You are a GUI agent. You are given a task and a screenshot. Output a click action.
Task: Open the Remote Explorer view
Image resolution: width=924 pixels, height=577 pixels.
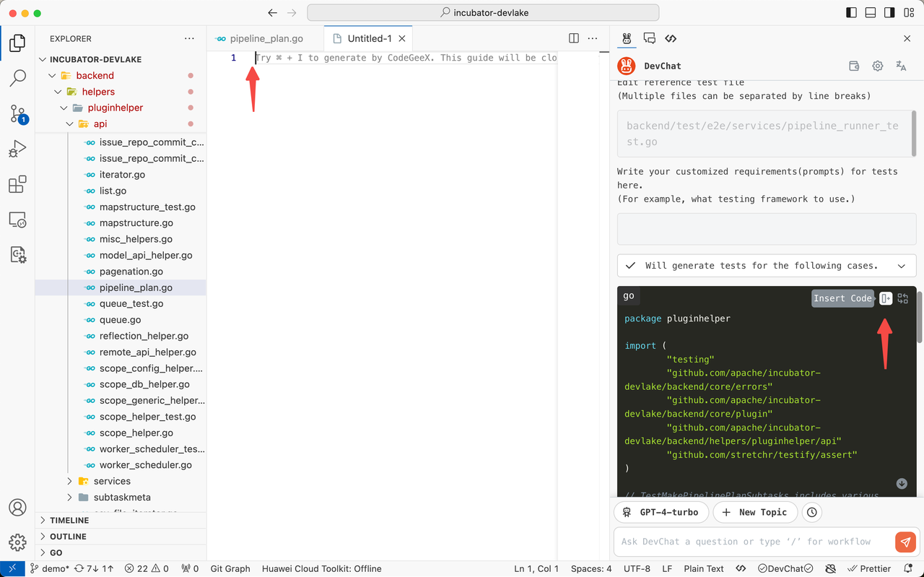(17, 220)
